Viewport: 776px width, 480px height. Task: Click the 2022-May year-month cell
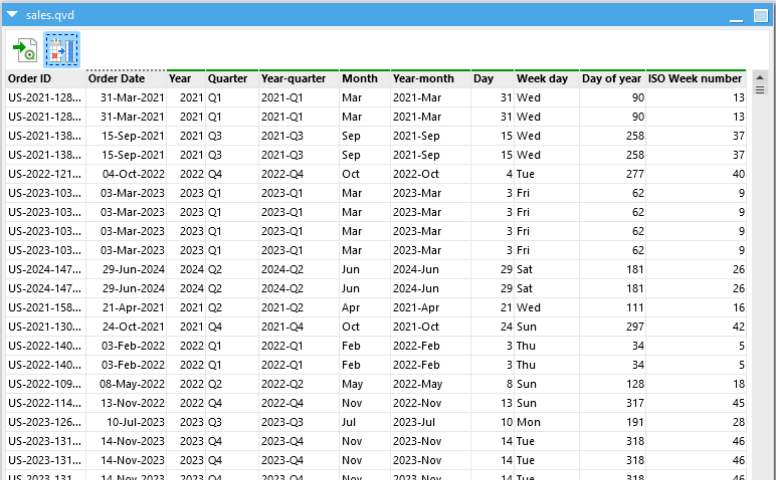click(431, 384)
